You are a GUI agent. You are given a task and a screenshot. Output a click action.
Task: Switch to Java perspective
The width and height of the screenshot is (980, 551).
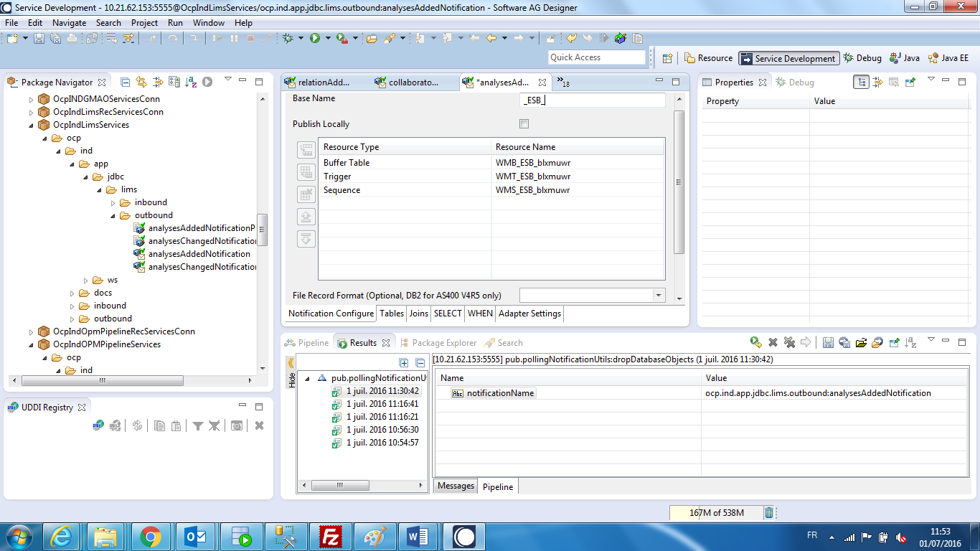coord(905,58)
